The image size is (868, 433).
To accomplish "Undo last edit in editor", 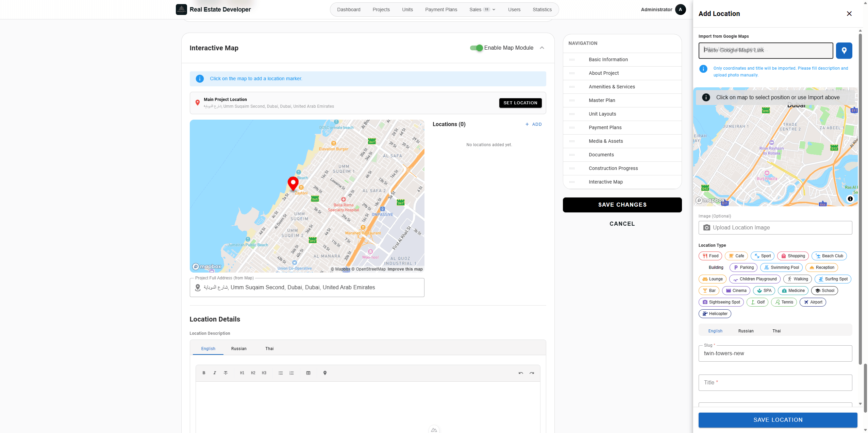I will [x=521, y=373].
